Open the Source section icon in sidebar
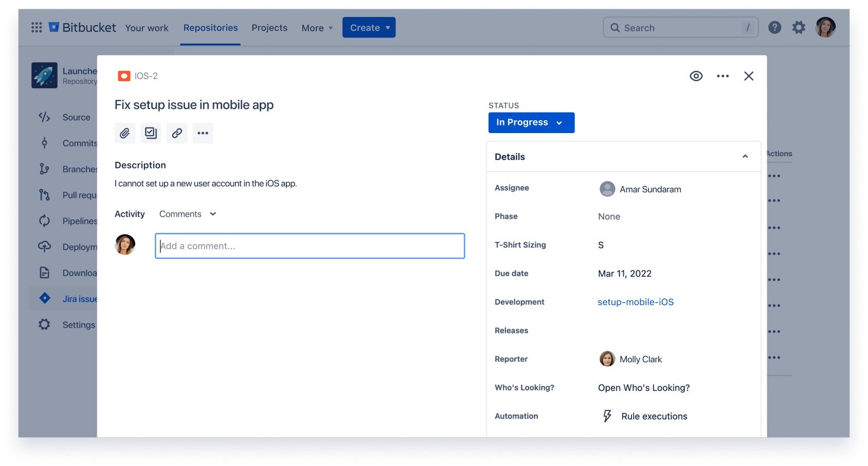 44,117
